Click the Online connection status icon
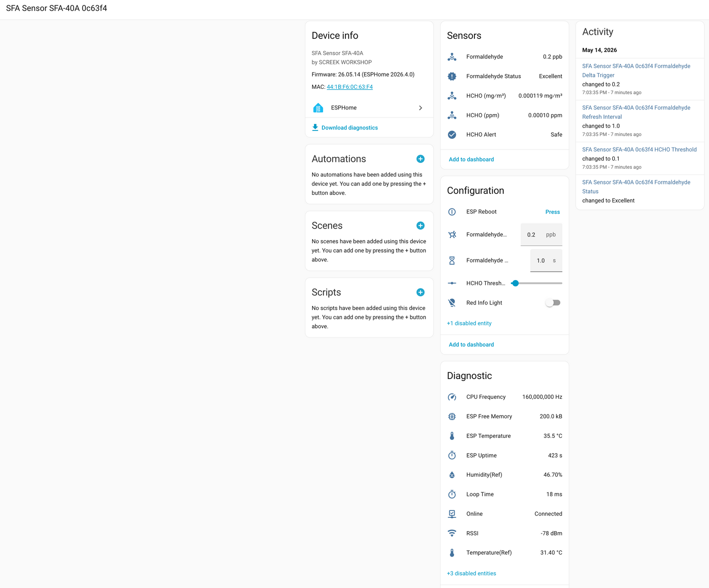This screenshot has width=709, height=588. tap(452, 514)
